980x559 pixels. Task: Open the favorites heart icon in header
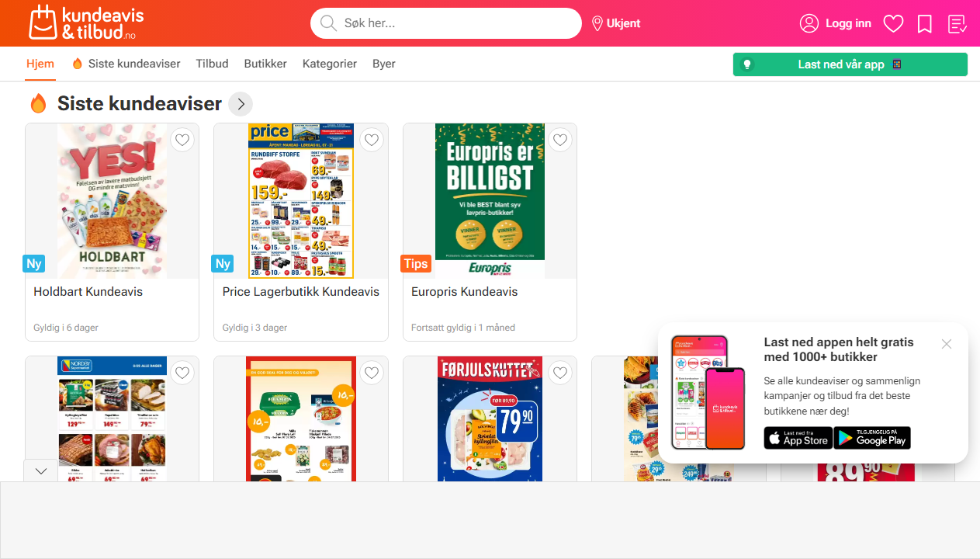pyautogui.click(x=893, y=23)
